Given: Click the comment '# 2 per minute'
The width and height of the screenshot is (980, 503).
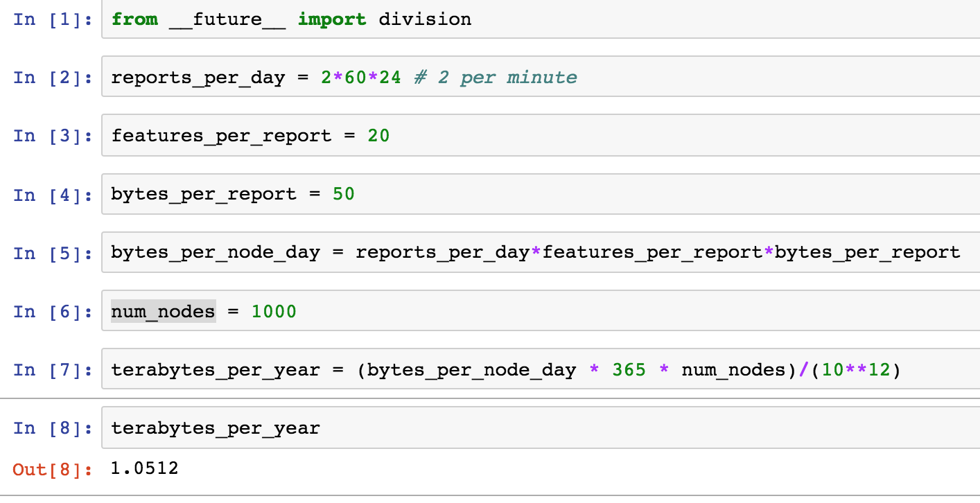Looking at the screenshot, I should point(496,77).
